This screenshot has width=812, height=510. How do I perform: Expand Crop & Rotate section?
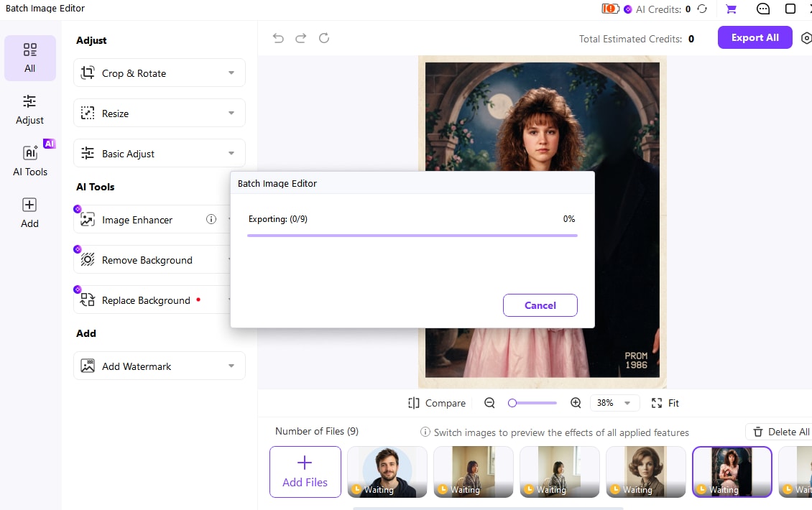pos(160,73)
